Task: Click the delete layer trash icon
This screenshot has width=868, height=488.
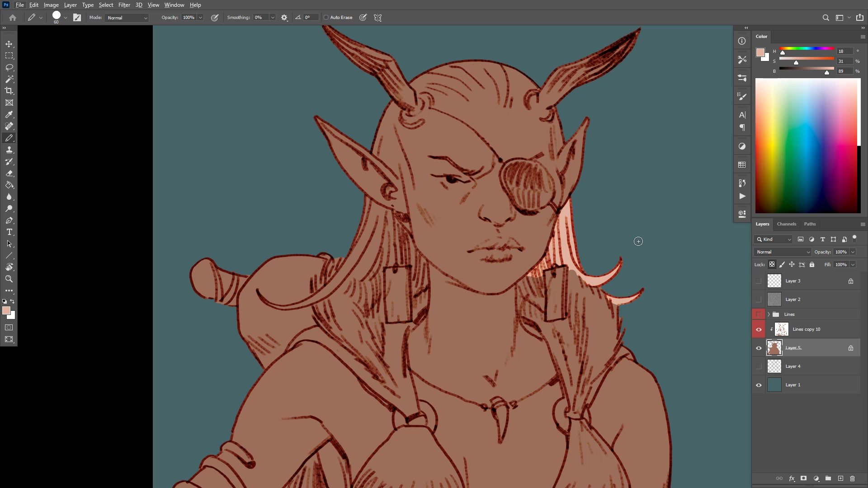Action: 852,479
